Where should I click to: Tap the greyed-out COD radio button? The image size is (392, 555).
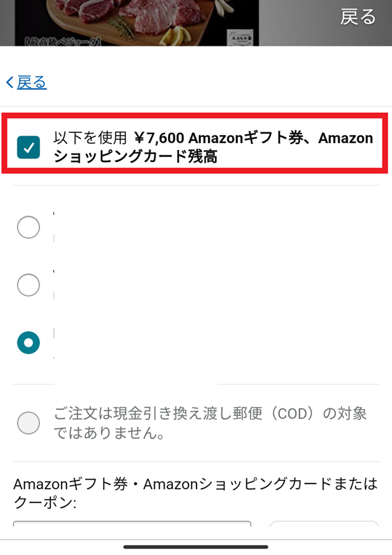pos(28,423)
